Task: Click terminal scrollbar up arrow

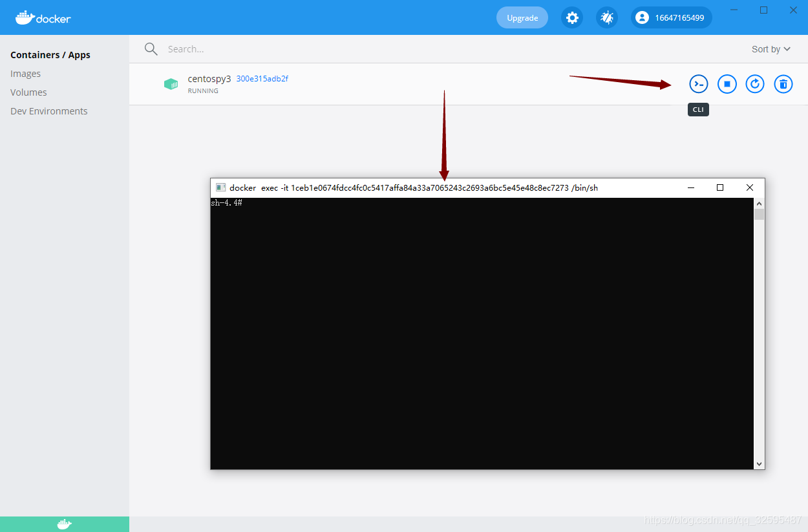Action: pyautogui.click(x=759, y=203)
